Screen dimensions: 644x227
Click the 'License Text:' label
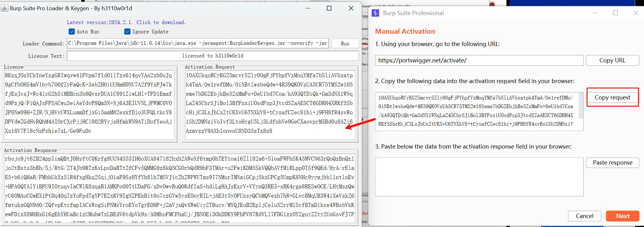point(46,56)
